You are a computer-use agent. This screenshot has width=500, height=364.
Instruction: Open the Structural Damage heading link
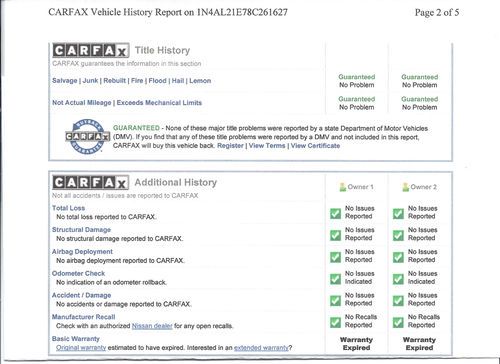coord(81,230)
